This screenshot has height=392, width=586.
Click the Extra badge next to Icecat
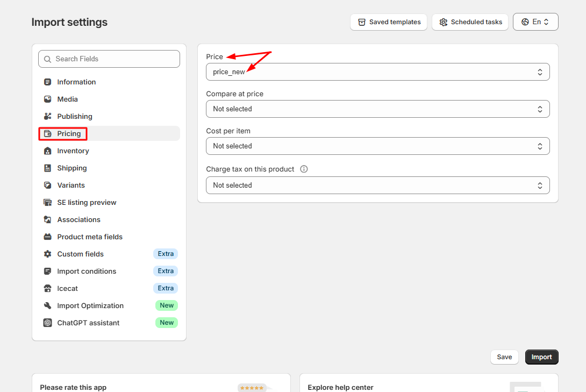click(166, 288)
